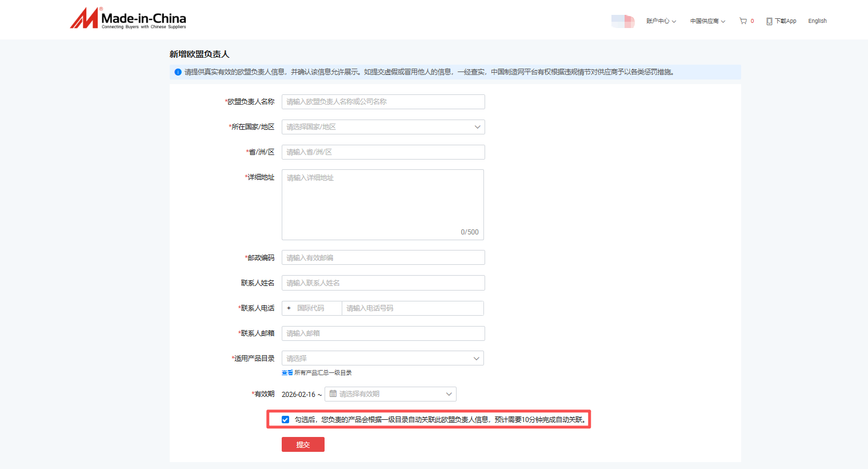Click the 提交 submit button
This screenshot has height=469, width=868.
pyautogui.click(x=303, y=444)
